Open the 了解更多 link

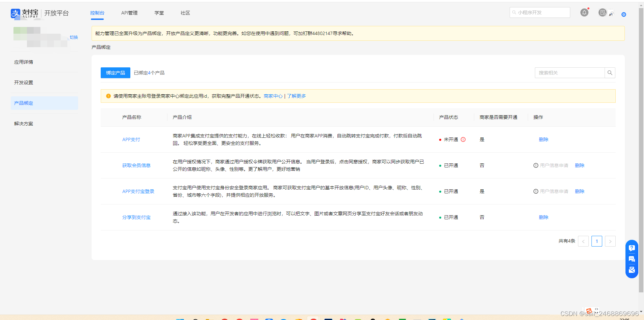[296, 96]
